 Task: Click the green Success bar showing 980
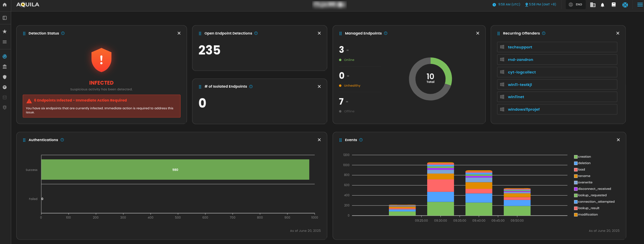coord(175,170)
